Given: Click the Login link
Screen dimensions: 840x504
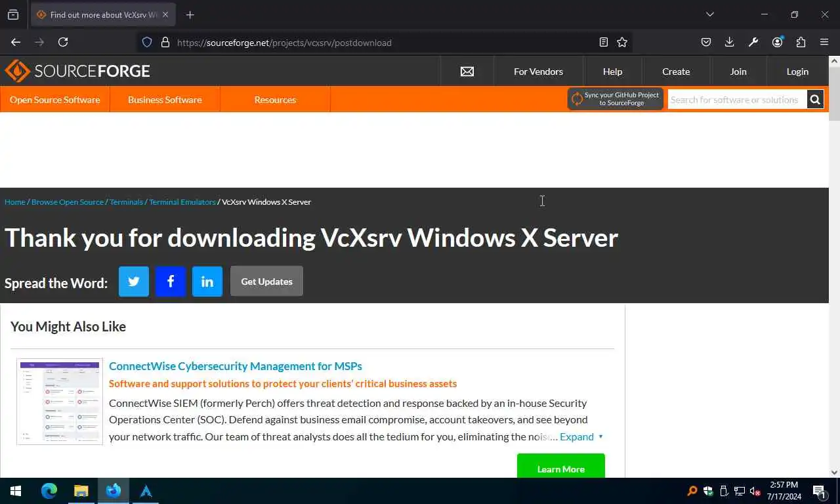Looking at the screenshot, I should (x=797, y=72).
